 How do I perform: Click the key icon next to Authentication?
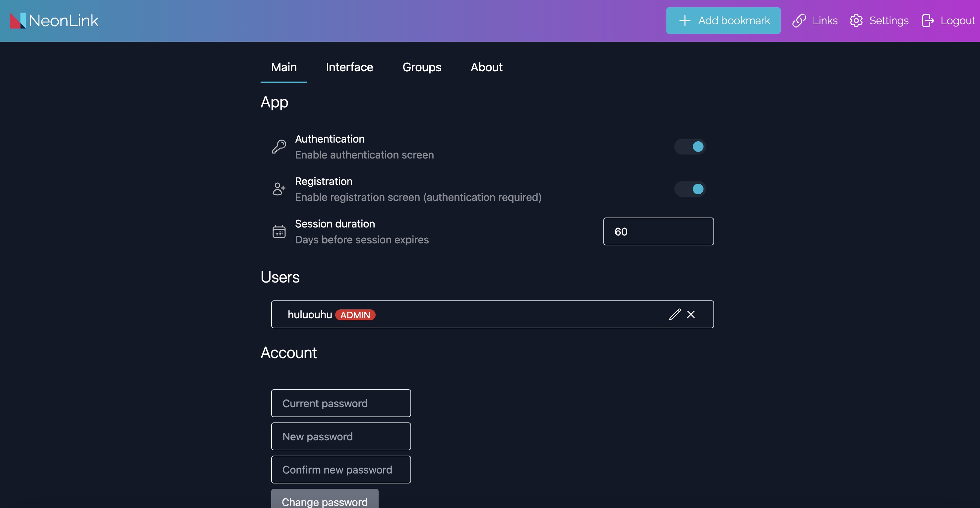279,147
